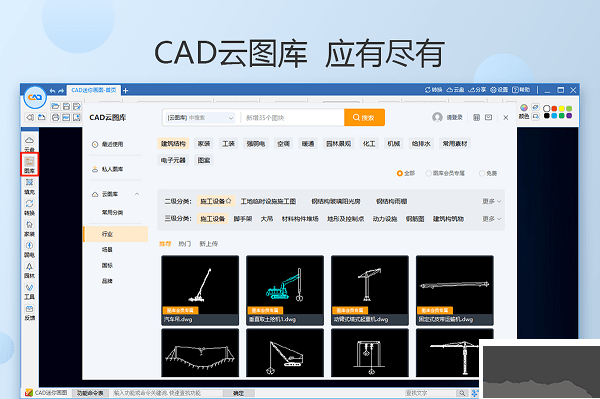This screenshot has width=600, height=399.
Task: Switch to the CAD迷你画图-首页 tab
Action: click(x=94, y=90)
